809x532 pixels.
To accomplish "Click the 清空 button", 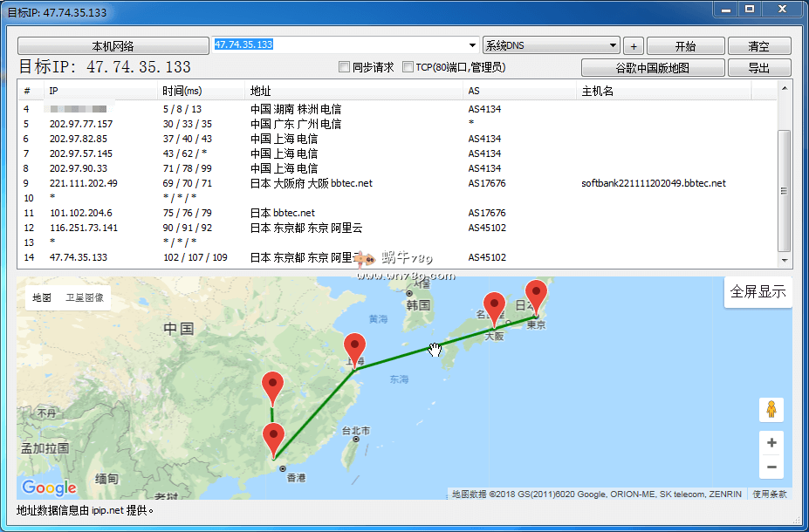I will click(759, 46).
